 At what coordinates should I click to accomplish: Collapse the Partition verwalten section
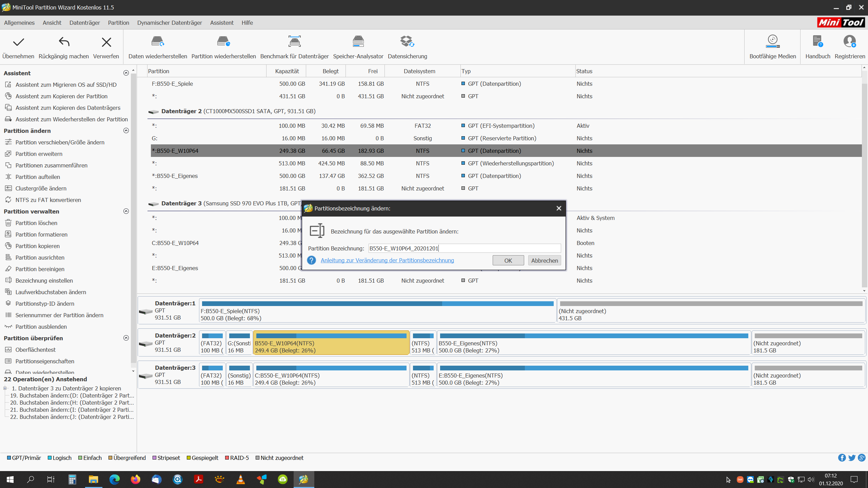pos(126,211)
